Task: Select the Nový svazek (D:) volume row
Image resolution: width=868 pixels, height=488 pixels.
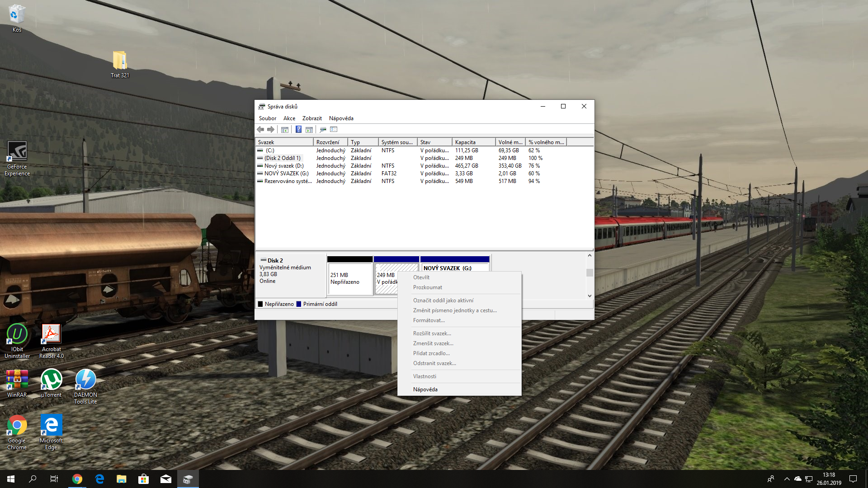Action: click(284, 166)
